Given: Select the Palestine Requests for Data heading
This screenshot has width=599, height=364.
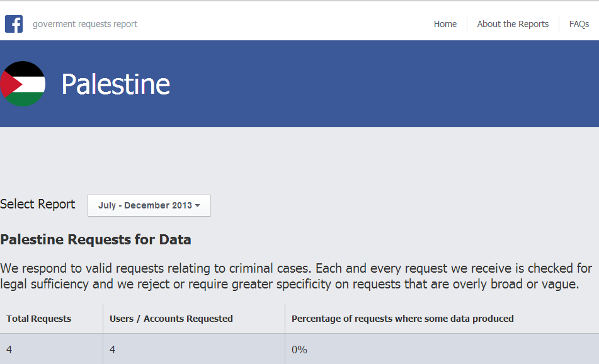Looking at the screenshot, I should click(x=96, y=239).
